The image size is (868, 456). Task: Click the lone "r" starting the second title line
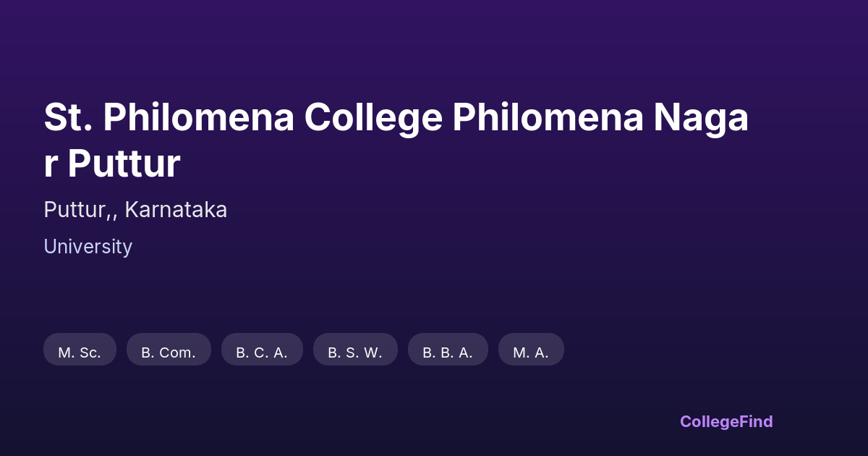pos(50,164)
